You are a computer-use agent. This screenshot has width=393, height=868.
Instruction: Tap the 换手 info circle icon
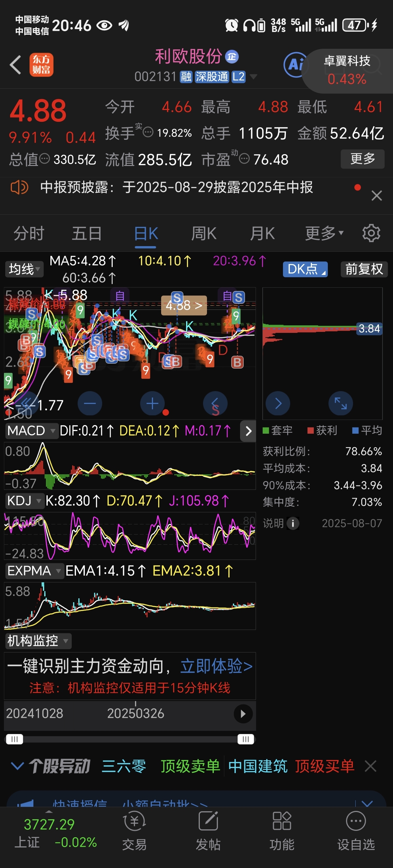(x=148, y=132)
